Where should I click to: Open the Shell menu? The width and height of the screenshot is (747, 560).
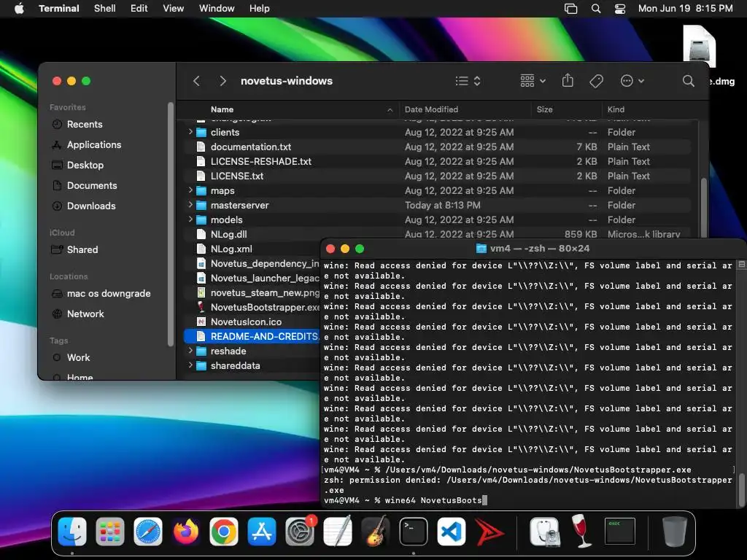pyautogui.click(x=105, y=9)
